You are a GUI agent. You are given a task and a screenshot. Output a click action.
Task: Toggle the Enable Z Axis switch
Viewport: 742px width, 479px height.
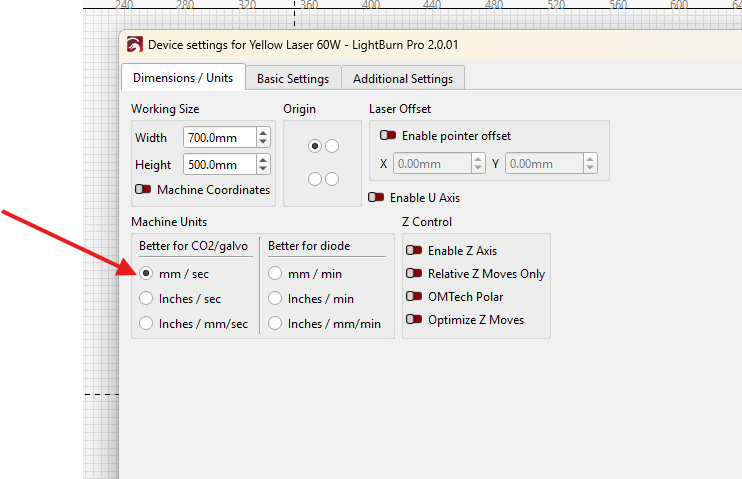414,250
